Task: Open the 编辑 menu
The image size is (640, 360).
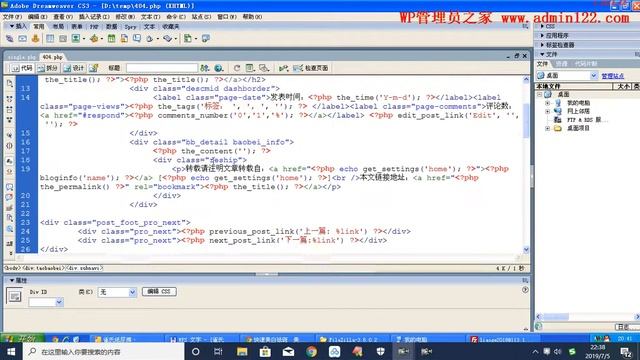Action: pyautogui.click(x=37, y=17)
